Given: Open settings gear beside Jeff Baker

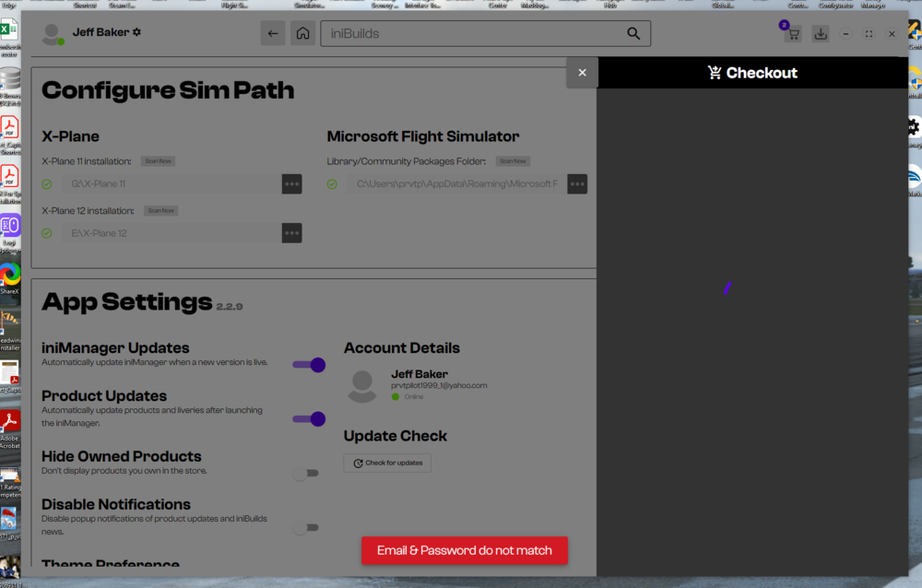Looking at the screenshot, I should click(x=136, y=32).
